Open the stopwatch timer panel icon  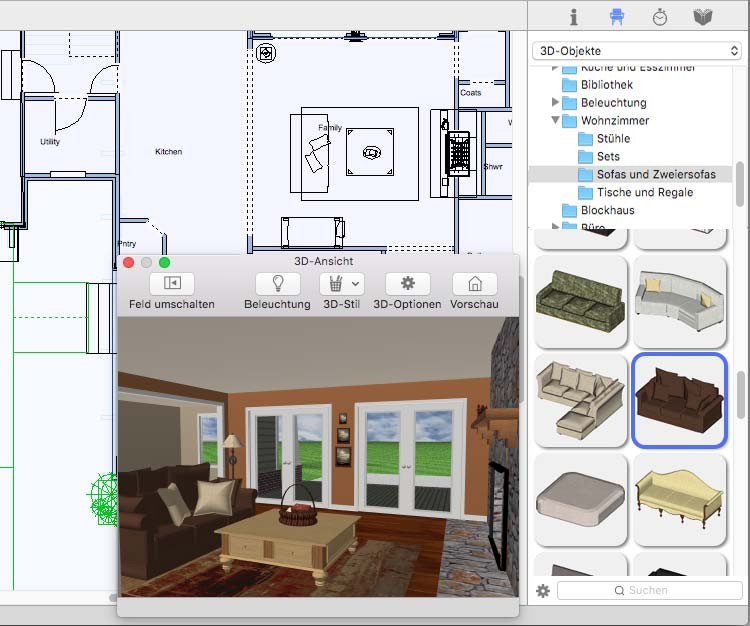point(660,17)
